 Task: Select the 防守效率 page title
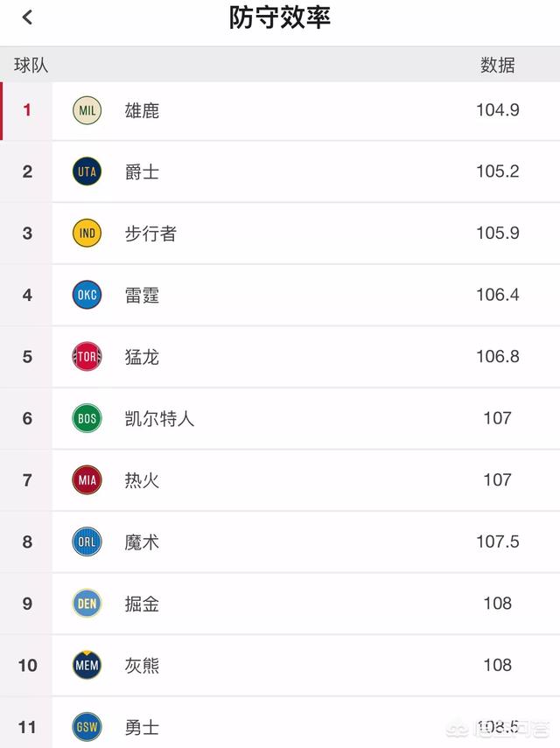pyautogui.click(x=280, y=17)
